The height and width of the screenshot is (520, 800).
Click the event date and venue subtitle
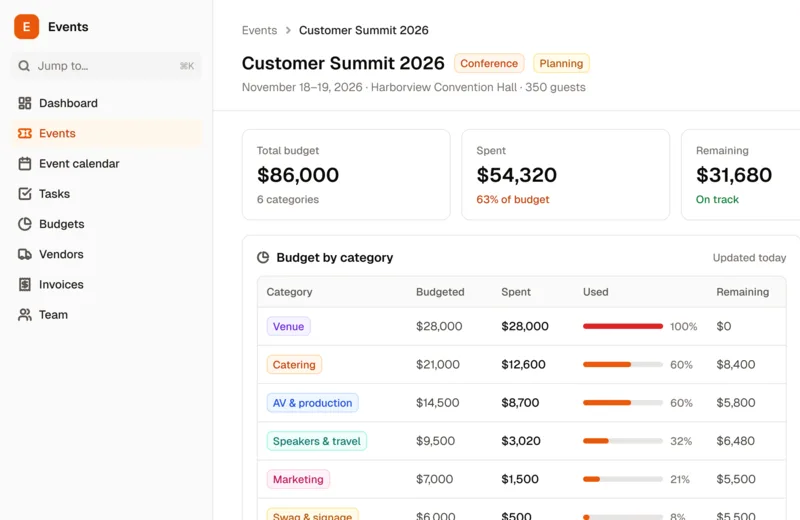(x=413, y=87)
